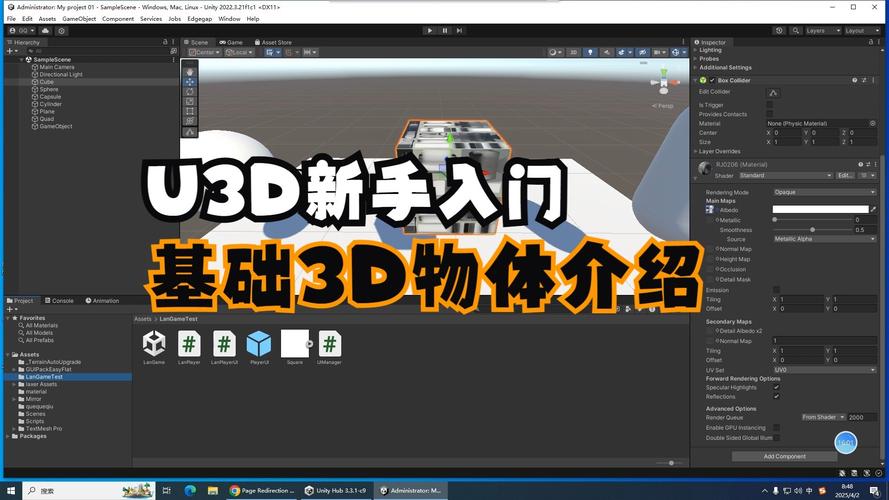Open the Shader Standard dropdown

point(785,176)
